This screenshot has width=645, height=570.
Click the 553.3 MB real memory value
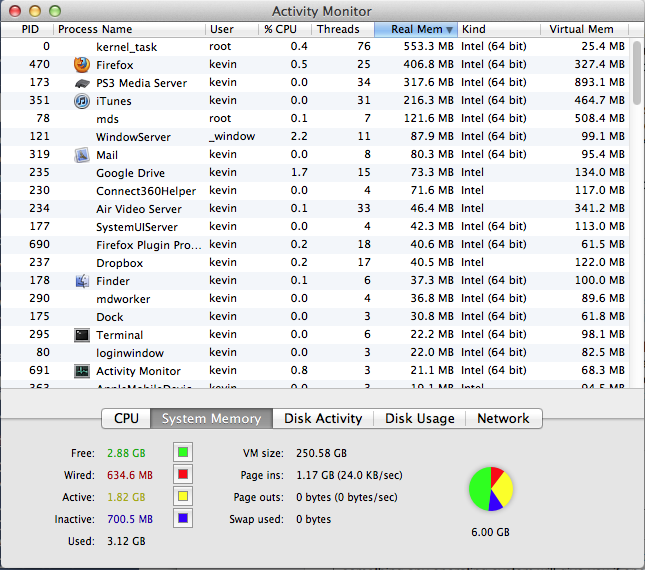[428, 46]
